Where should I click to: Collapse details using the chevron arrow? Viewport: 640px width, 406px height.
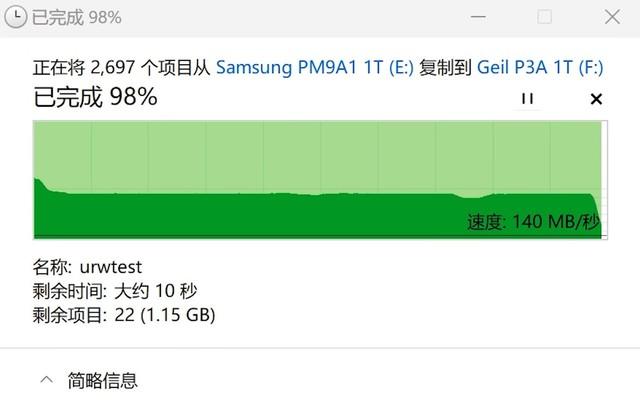(47, 380)
